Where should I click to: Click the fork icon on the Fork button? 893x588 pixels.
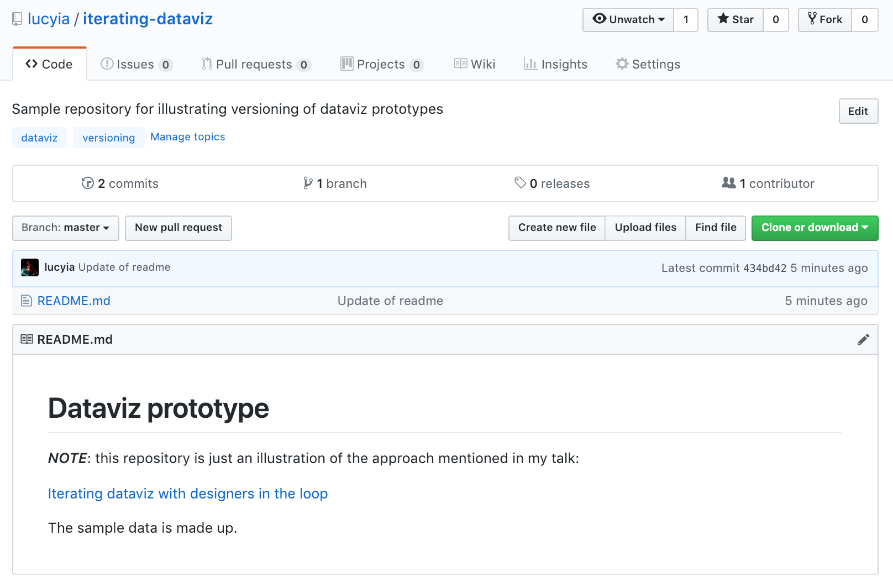pyautogui.click(x=812, y=19)
